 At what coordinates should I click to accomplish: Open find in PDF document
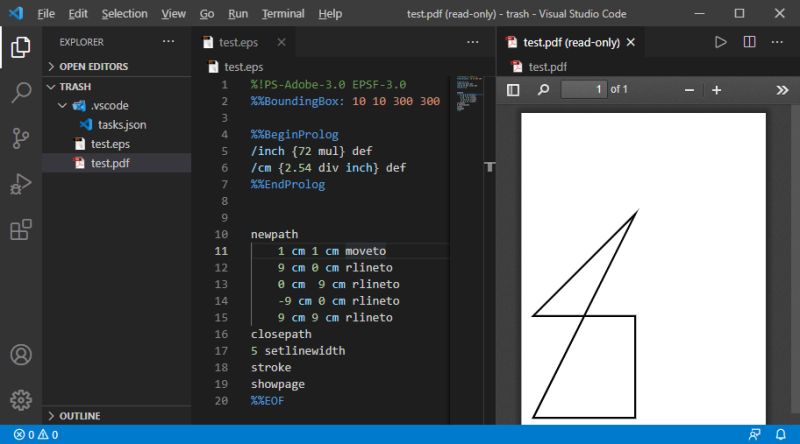coord(543,90)
